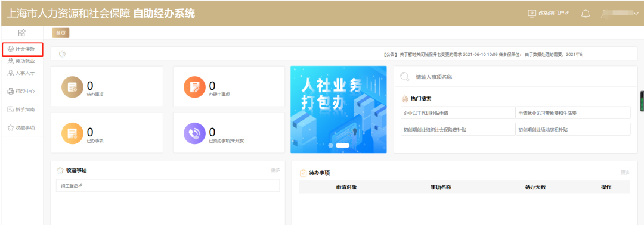Open the grid menu icon above the sidebar
This screenshot has width=644, height=225.
22,32
